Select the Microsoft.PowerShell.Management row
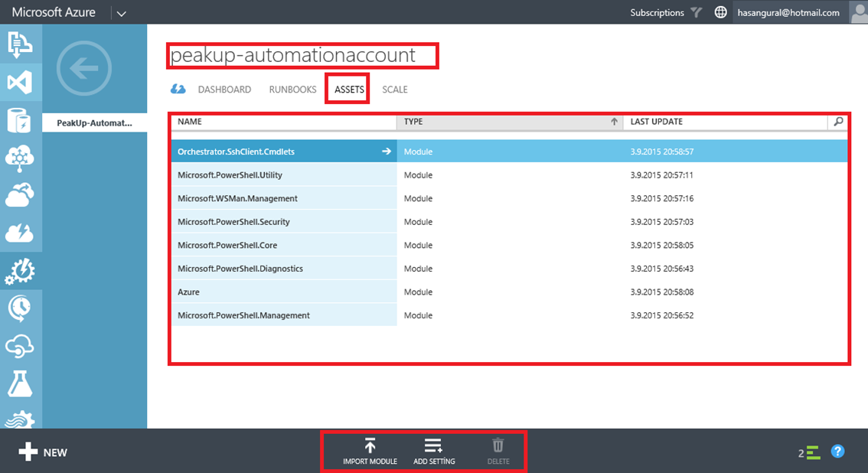The height and width of the screenshot is (473, 868). [x=509, y=315]
